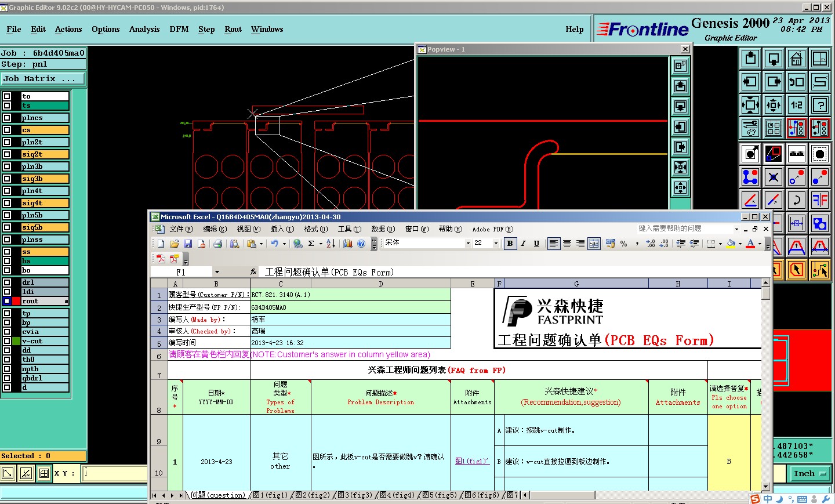Toggle the 'to' layer checkbox
Viewport: 835px width, 504px height.
[7, 96]
